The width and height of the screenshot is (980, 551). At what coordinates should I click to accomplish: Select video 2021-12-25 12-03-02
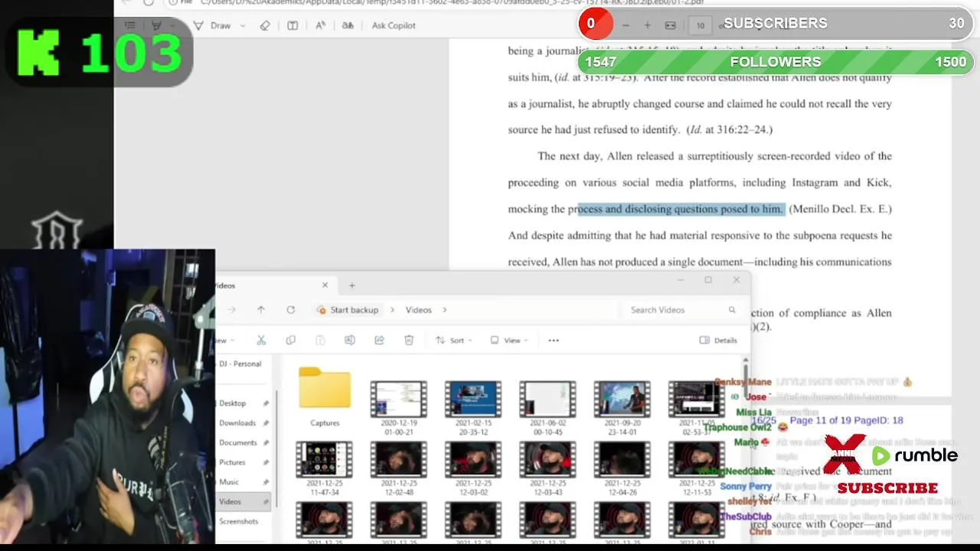click(x=473, y=468)
